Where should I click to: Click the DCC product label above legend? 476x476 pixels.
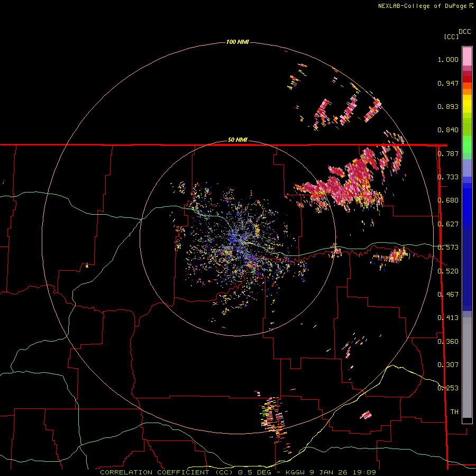pyautogui.click(x=465, y=32)
